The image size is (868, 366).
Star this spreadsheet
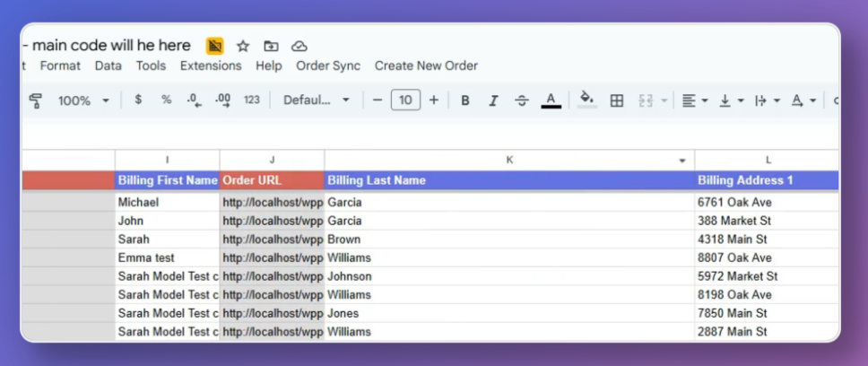243,46
